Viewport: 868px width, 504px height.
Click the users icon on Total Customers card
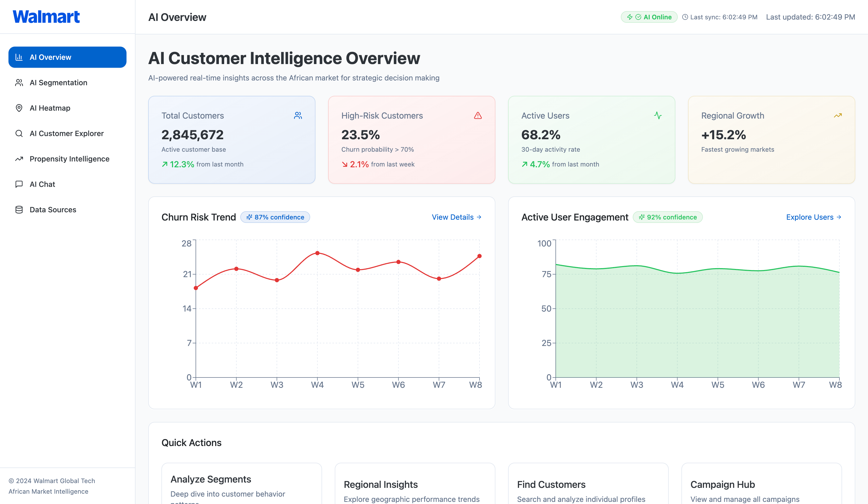pos(298,115)
